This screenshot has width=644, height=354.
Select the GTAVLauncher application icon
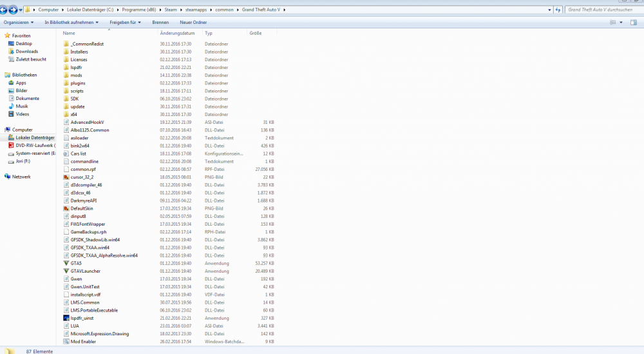point(66,271)
